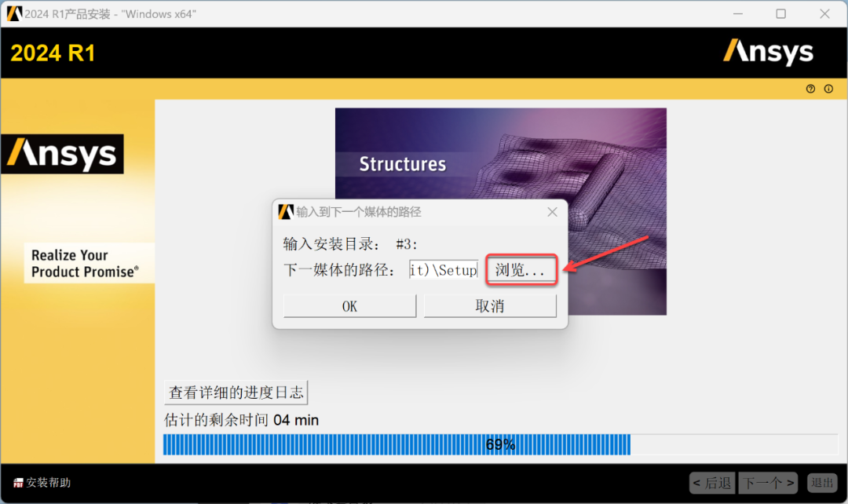This screenshot has height=504, width=848.
Task: Click the Ansys logo in header
Action: tap(768, 53)
